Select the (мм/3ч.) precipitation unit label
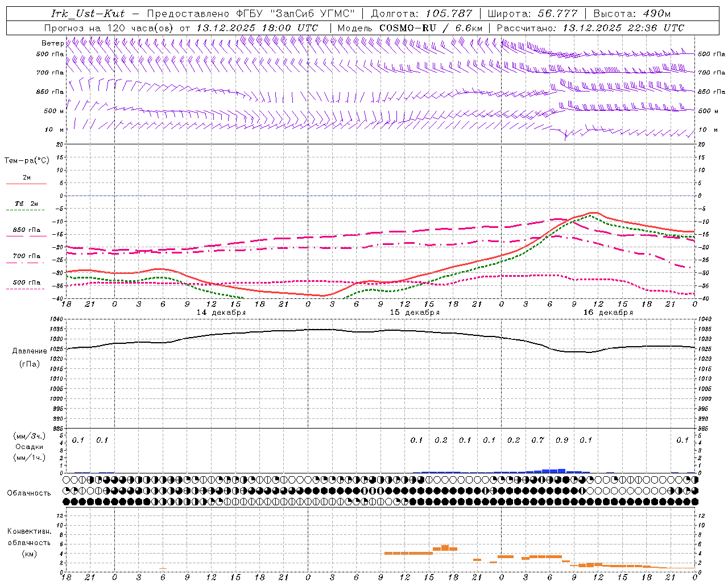The image size is (728, 582). pyautogui.click(x=29, y=436)
